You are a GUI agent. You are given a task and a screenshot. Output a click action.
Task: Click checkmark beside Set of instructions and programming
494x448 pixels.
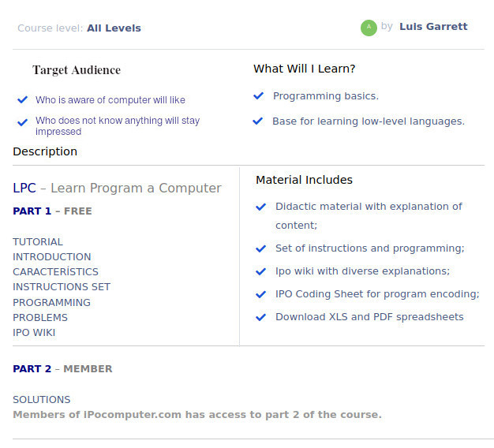[261, 248]
